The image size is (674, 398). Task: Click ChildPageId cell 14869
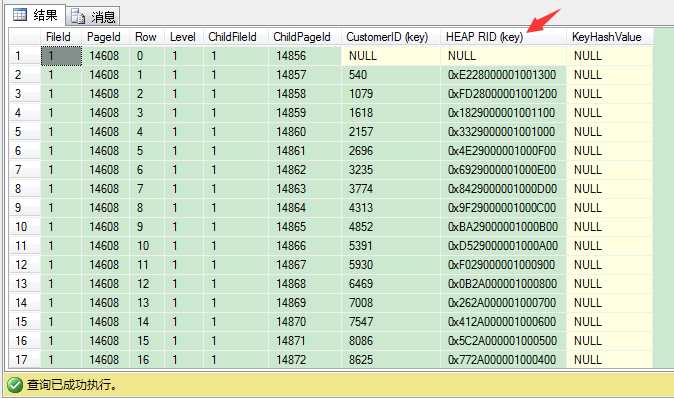pos(305,303)
